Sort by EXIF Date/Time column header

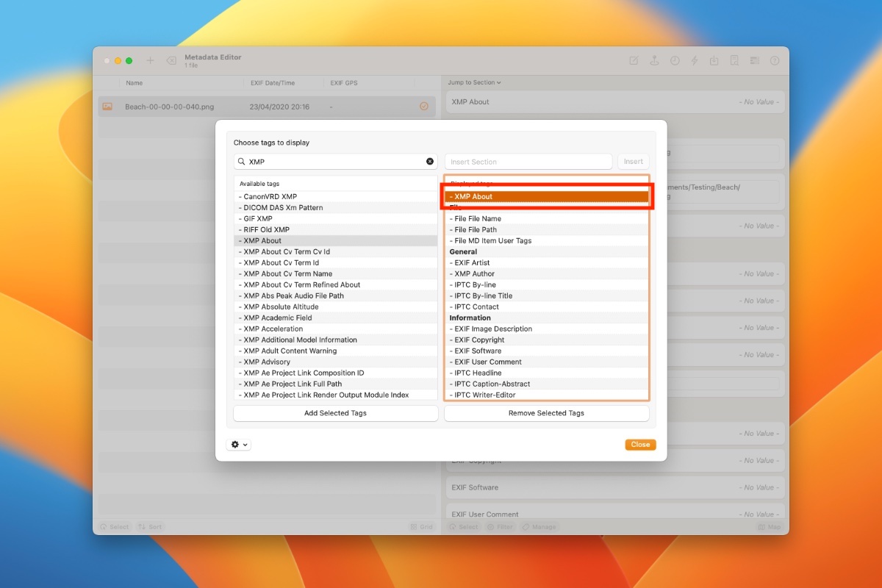click(x=284, y=83)
